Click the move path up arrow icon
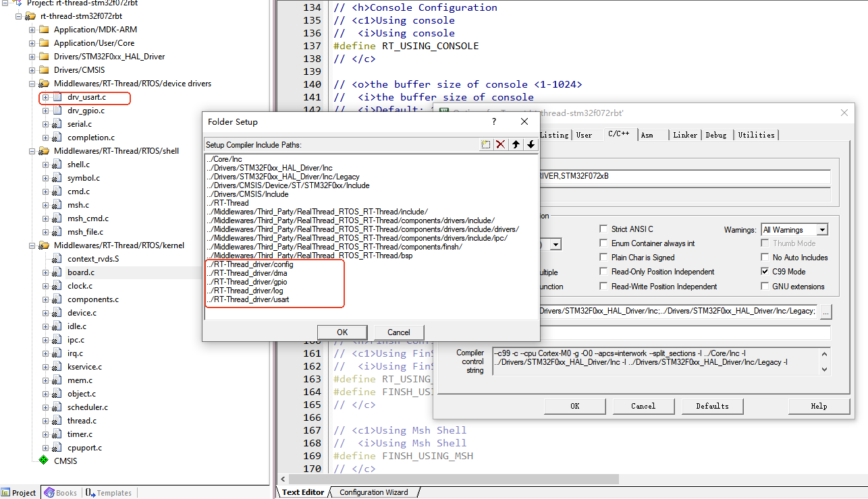 click(516, 144)
